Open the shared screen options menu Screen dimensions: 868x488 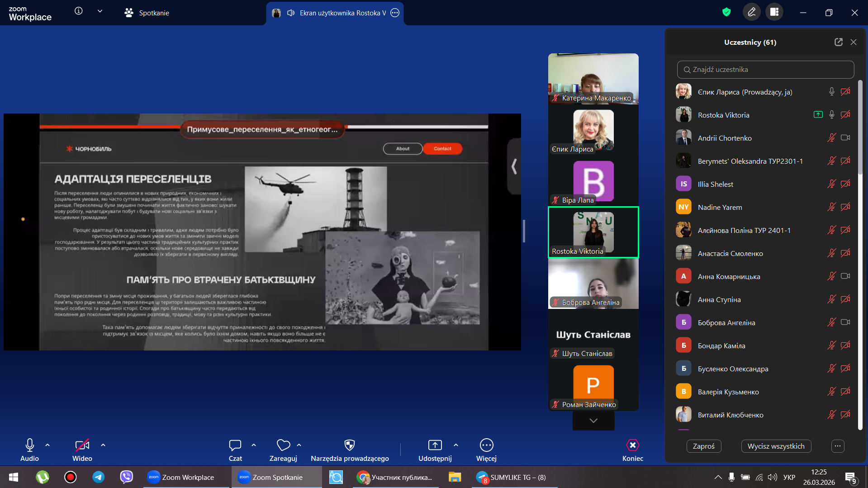[x=395, y=13]
